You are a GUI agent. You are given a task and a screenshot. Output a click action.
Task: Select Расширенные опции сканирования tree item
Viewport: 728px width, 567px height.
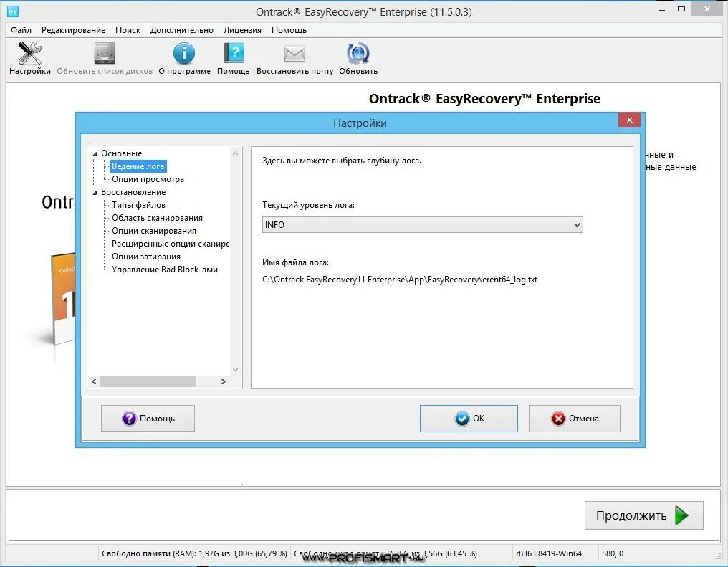click(x=170, y=244)
